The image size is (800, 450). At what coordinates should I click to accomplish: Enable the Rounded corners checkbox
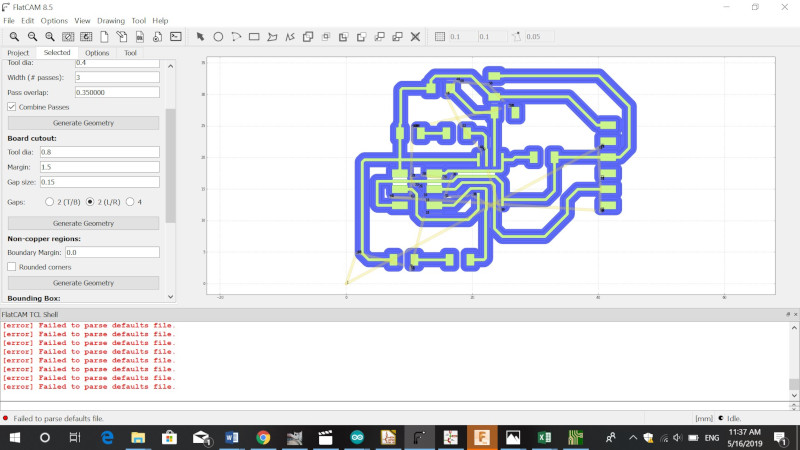11,267
